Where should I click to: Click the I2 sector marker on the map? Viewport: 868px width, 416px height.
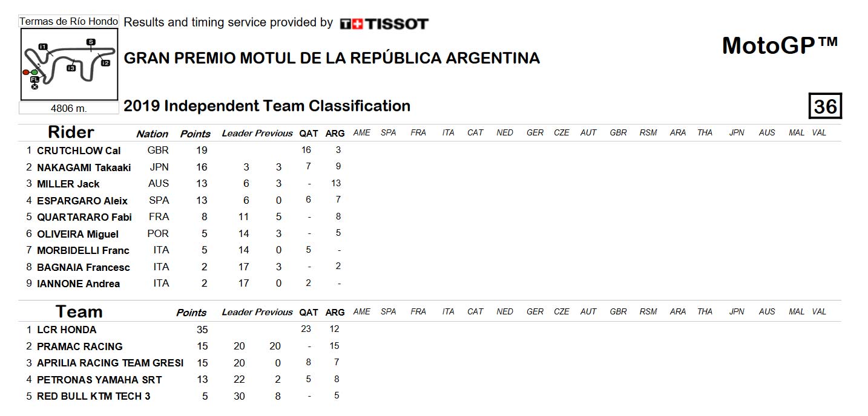point(105,63)
